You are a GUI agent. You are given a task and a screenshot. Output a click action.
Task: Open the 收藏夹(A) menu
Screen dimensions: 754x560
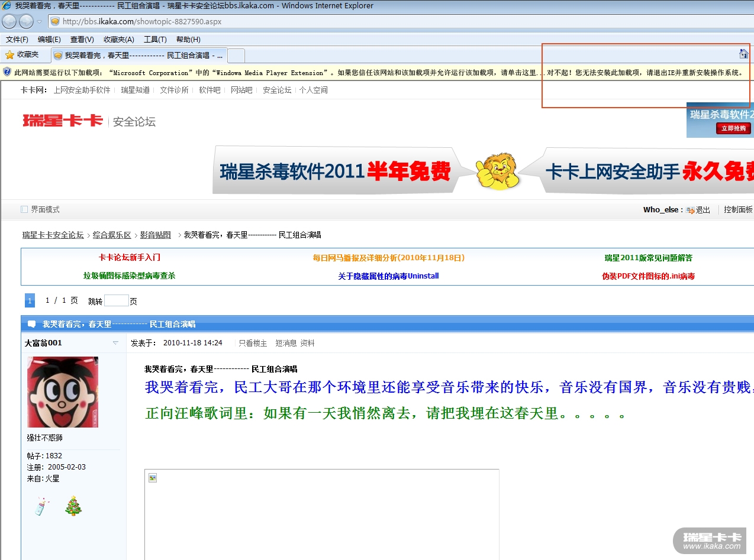click(119, 40)
